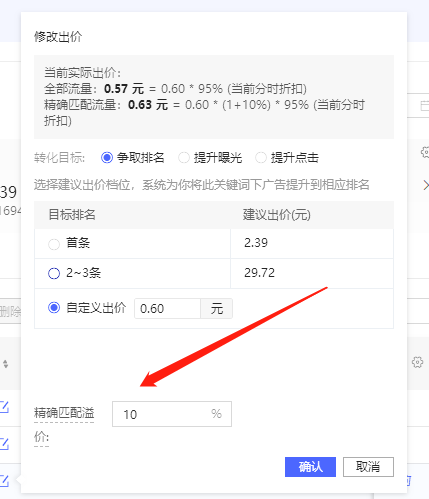Viewport: 429px width, 499px height.
Task: Click the sort arrows icon in left column header
Action: pyautogui.click(x=6, y=364)
